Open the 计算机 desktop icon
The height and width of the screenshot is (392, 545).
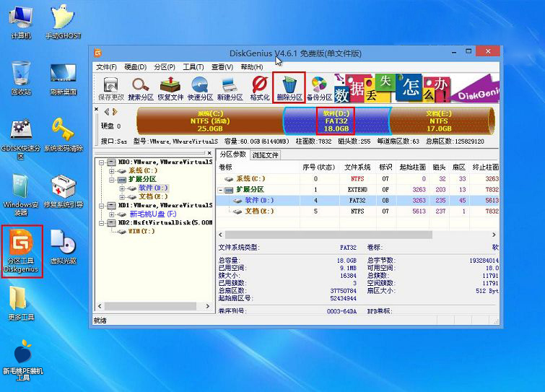point(21,22)
